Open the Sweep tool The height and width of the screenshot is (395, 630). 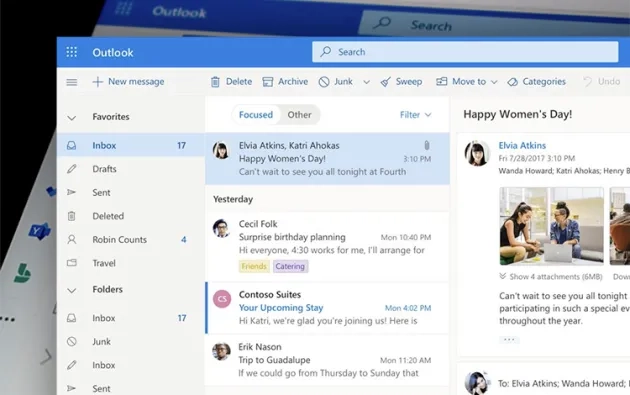pyautogui.click(x=401, y=82)
